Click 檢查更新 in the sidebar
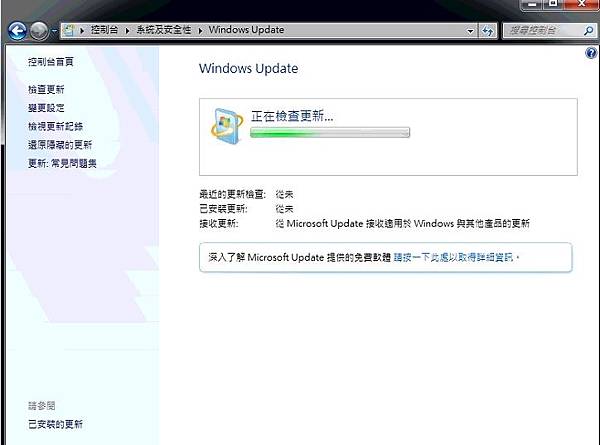The width and height of the screenshot is (600, 445). pos(46,90)
